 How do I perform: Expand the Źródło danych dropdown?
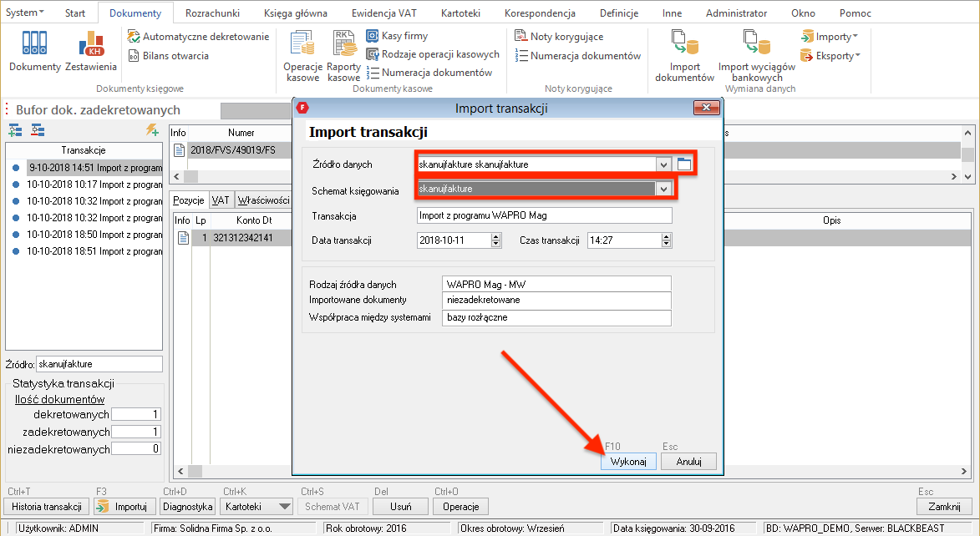tap(663, 164)
